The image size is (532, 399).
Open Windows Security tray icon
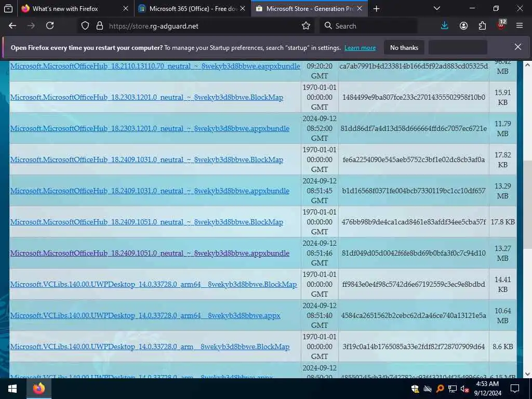pyautogui.click(x=415, y=389)
